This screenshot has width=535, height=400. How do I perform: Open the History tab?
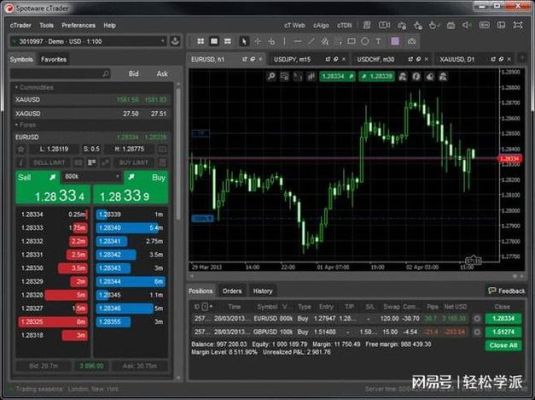(262, 291)
